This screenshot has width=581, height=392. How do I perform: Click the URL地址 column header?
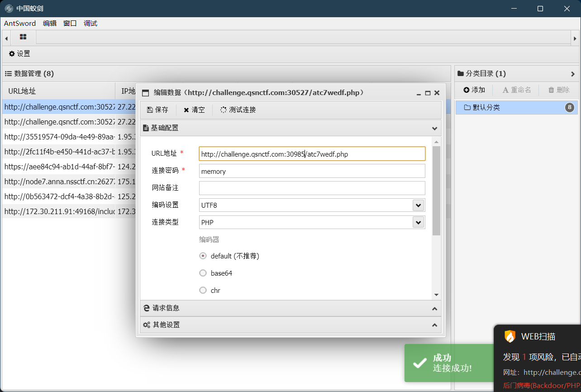click(59, 91)
